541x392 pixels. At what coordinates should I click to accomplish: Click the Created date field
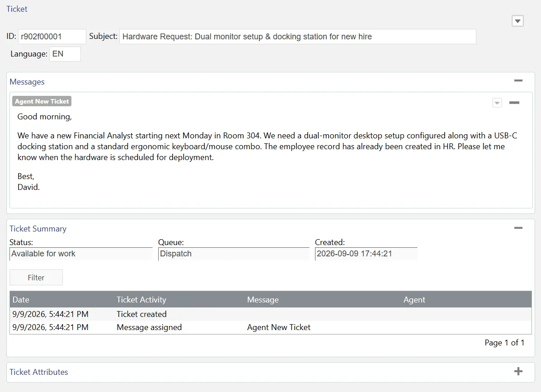point(366,254)
